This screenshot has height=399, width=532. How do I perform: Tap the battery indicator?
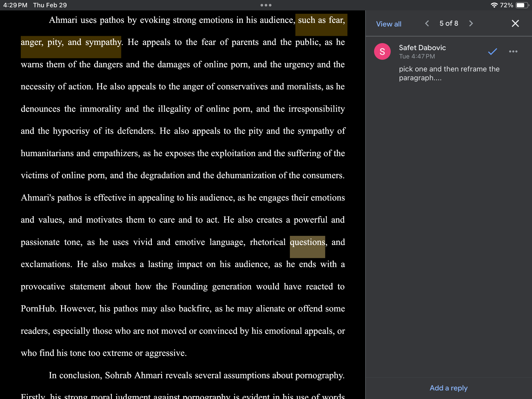pyautogui.click(x=522, y=5)
